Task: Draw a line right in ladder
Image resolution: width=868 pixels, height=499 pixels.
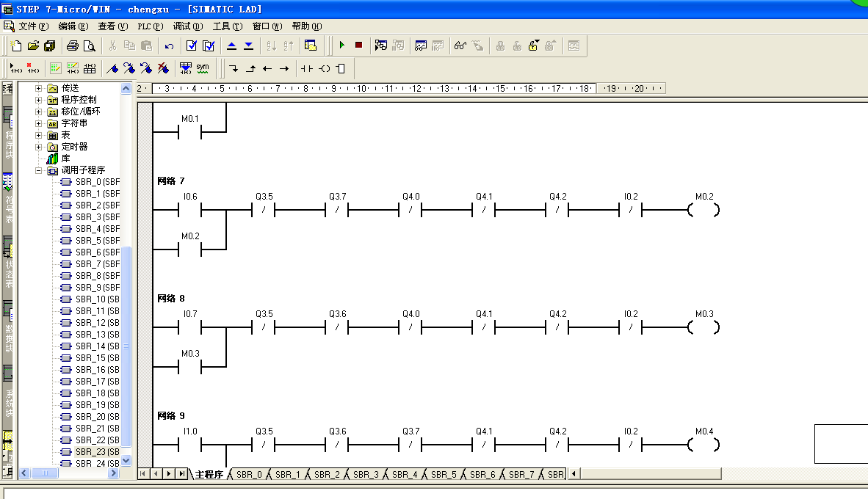Action: point(284,68)
